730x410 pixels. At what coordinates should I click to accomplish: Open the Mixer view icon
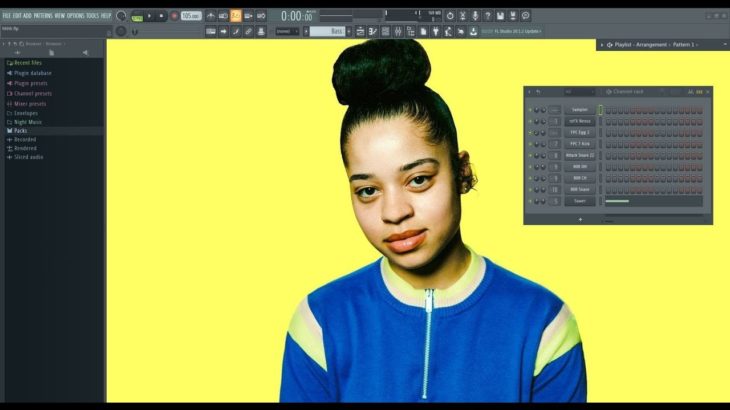click(x=398, y=31)
